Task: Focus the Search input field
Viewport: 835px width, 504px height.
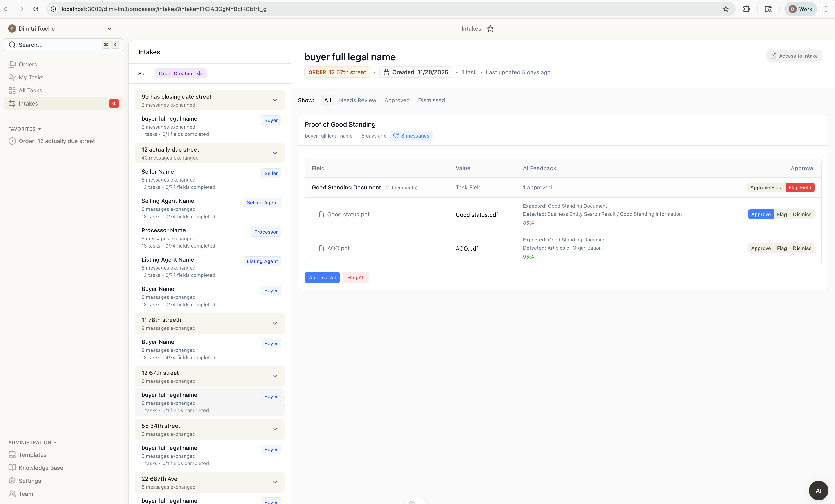Action: coord(58,45)
